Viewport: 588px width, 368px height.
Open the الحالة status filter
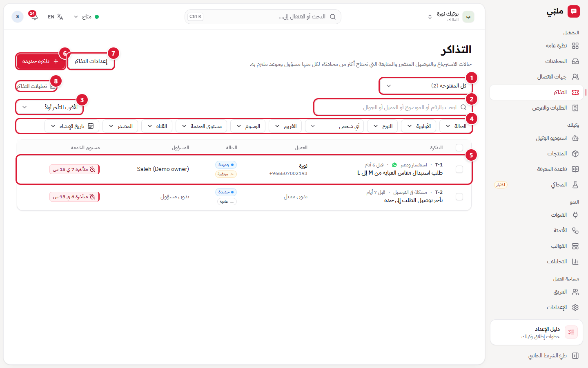(x=456, y=126)
